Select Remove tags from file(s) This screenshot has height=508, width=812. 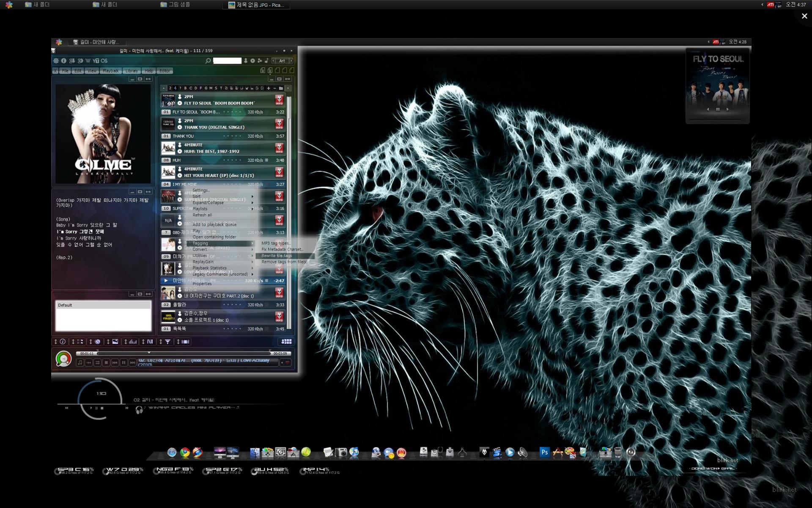285,262
